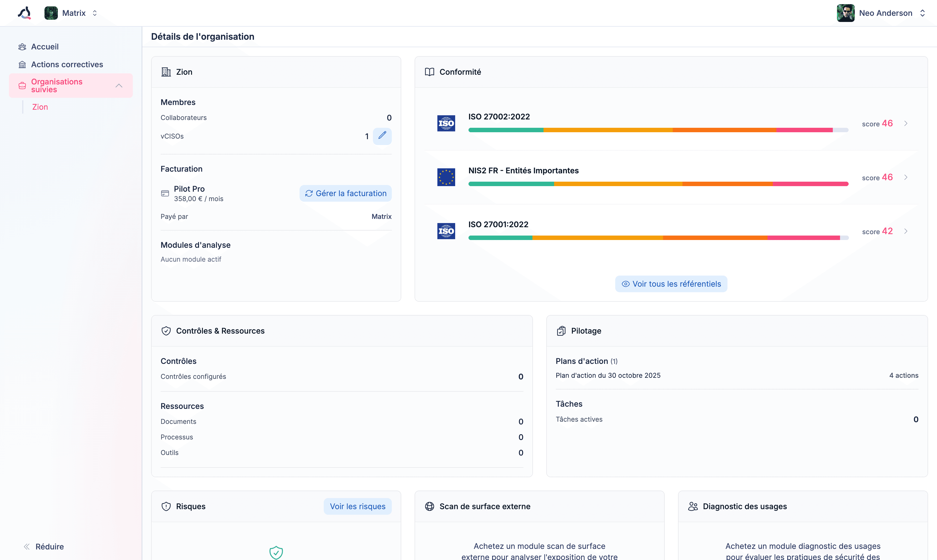Open Actions correctives in the sidebar
The image size is (937, 560).
coord(67,64)
